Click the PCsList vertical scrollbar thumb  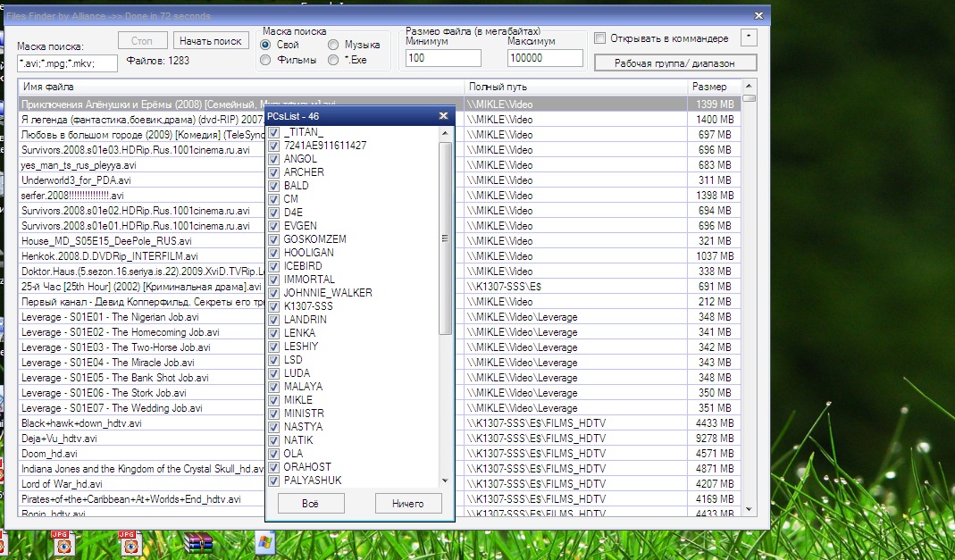tap(445, 238)
